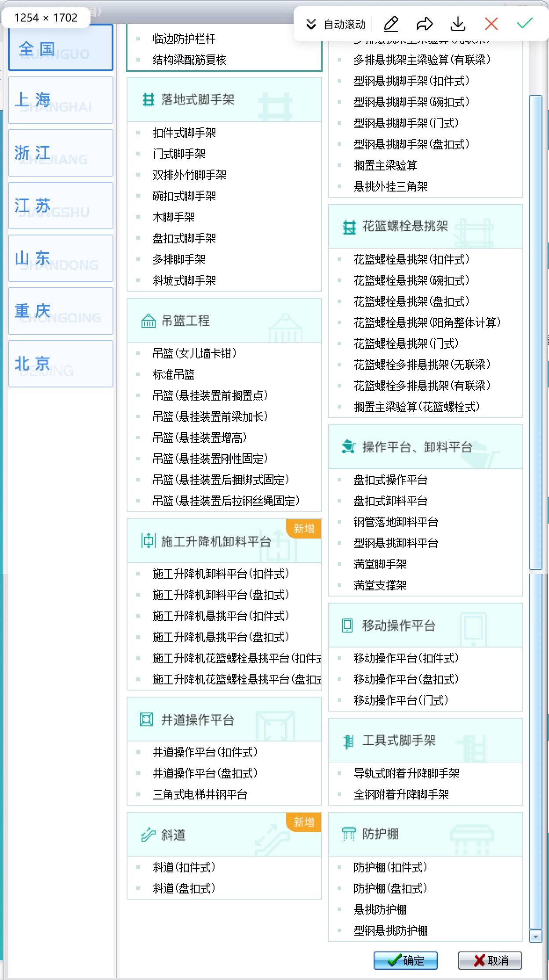Viewport: 549px width, 980px height.
Task: Click the 确定 confirm button
Action: coord(406,960)
